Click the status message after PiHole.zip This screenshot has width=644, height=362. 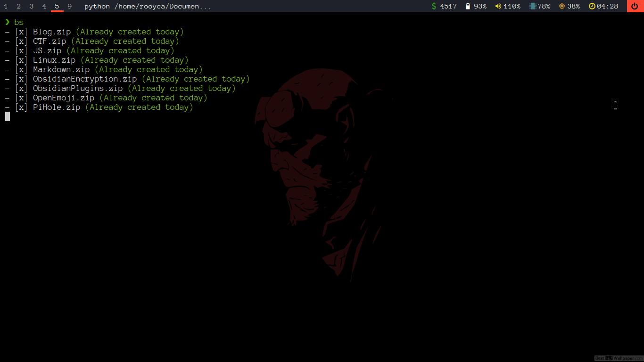click(139, 107)
